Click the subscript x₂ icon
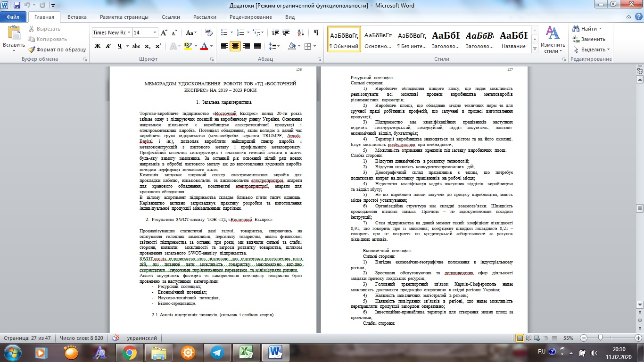 coord(148,46)
